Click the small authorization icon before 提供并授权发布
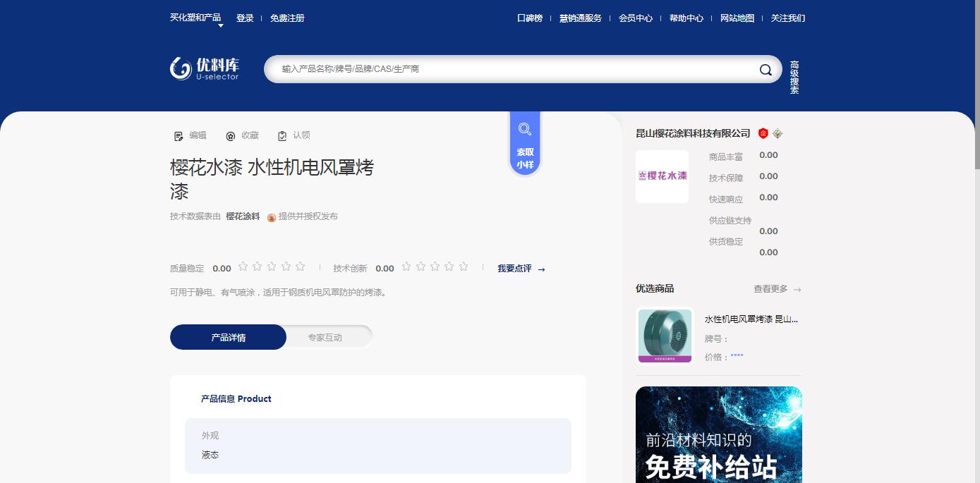 (x=272, y=217)
